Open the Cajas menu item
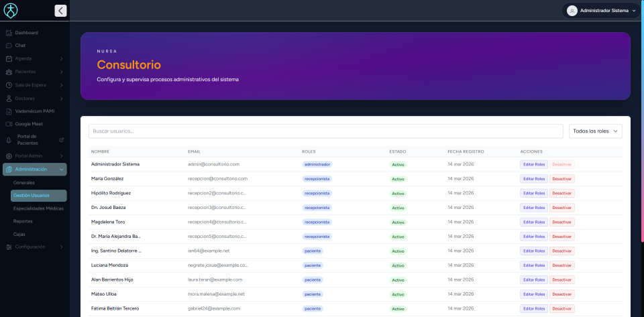644x317 pixels. click(19, 234)
